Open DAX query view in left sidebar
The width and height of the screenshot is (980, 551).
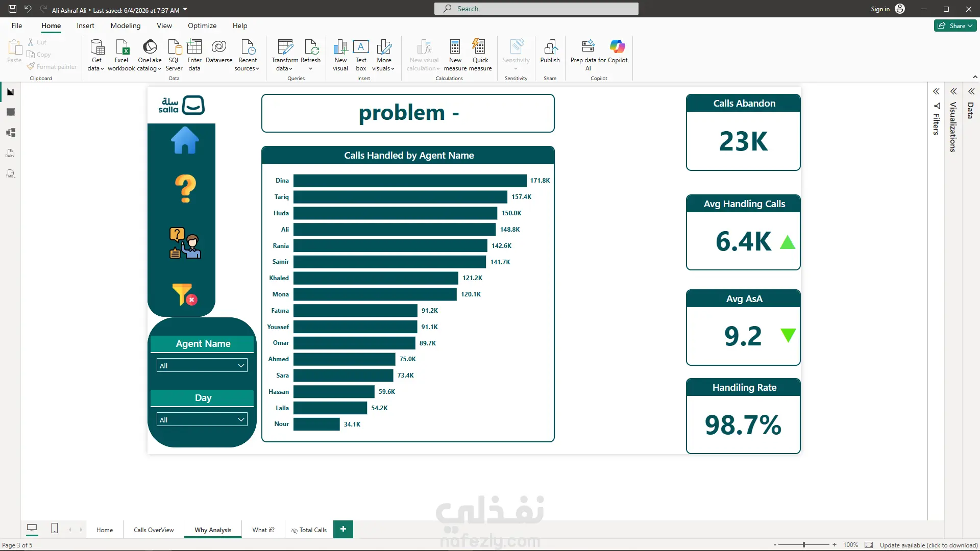pyautogui.click(x=10, y=153)
